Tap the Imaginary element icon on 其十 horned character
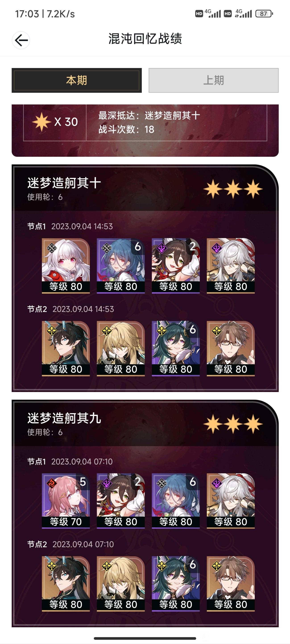The height and width of the screenshot is (644, 290). 52,331
